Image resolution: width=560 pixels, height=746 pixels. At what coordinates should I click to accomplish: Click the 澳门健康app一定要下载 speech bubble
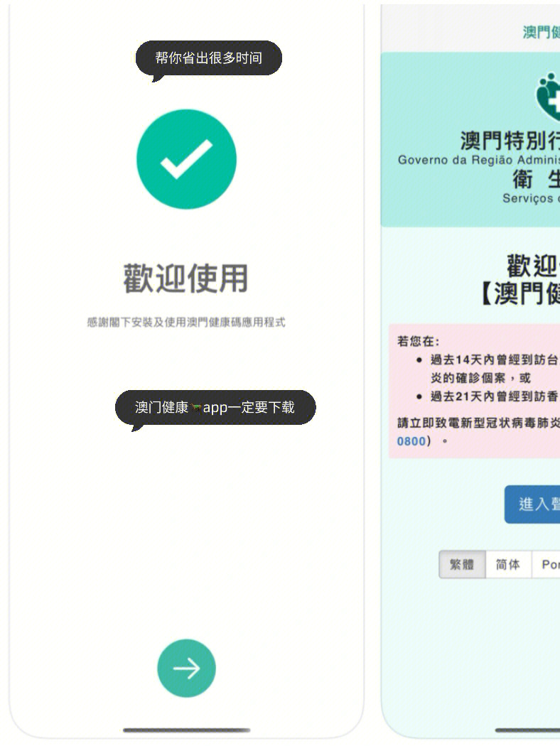tap(215, 407)
